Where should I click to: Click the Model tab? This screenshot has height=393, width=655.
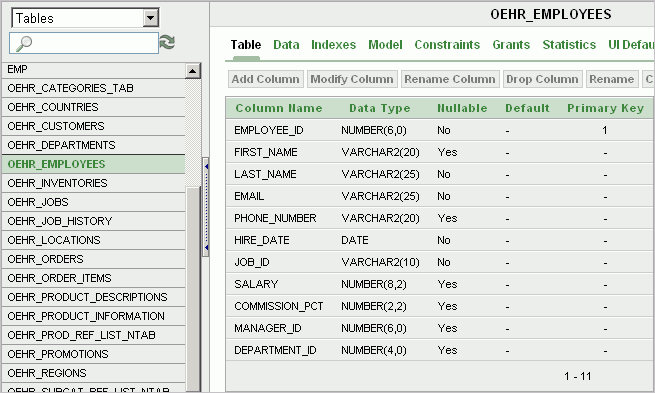click(x=385, y=45)
